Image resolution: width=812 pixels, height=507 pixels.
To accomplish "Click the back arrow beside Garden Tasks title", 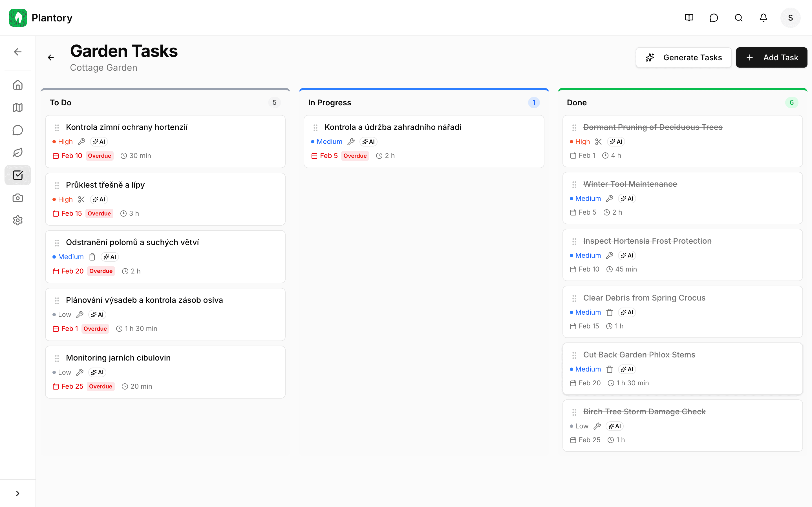I will coord(51,57).
